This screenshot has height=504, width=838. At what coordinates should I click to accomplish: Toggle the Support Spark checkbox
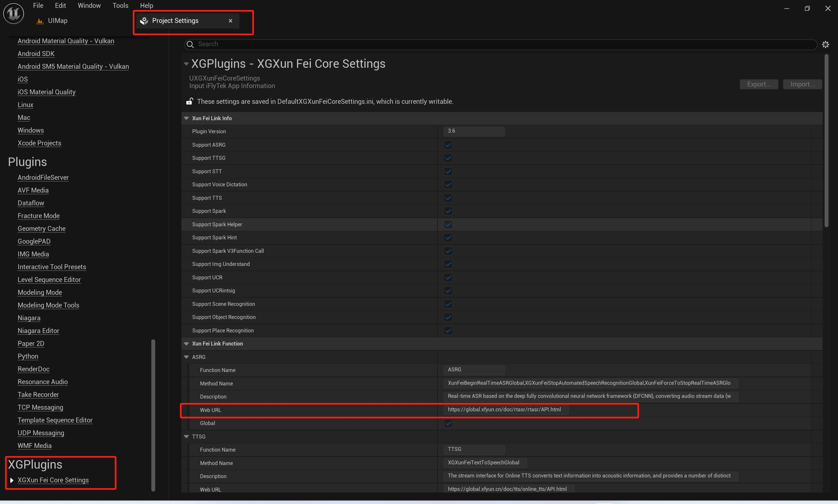click(x=448, y=211)
